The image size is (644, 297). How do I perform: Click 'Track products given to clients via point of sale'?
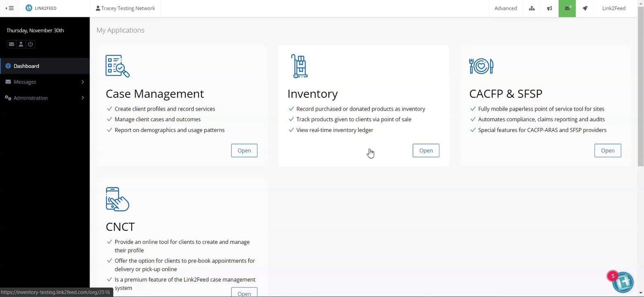coord(354,119)
